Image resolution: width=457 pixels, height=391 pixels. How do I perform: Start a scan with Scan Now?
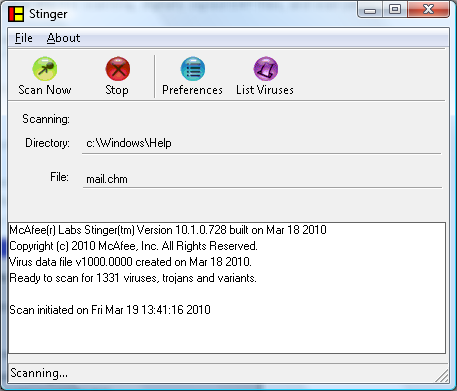click(x=45, y=76)
